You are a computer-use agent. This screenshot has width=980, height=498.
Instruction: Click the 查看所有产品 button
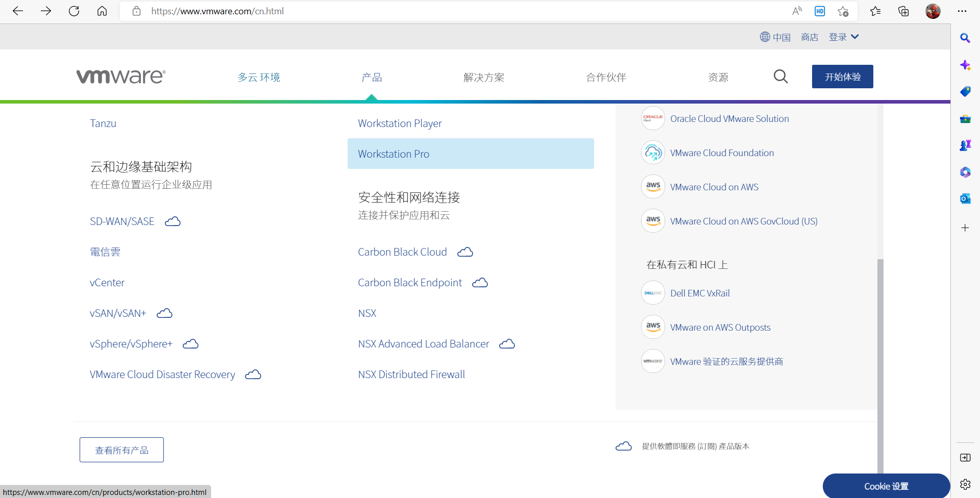pyautogui.click(x=121, y=450)
